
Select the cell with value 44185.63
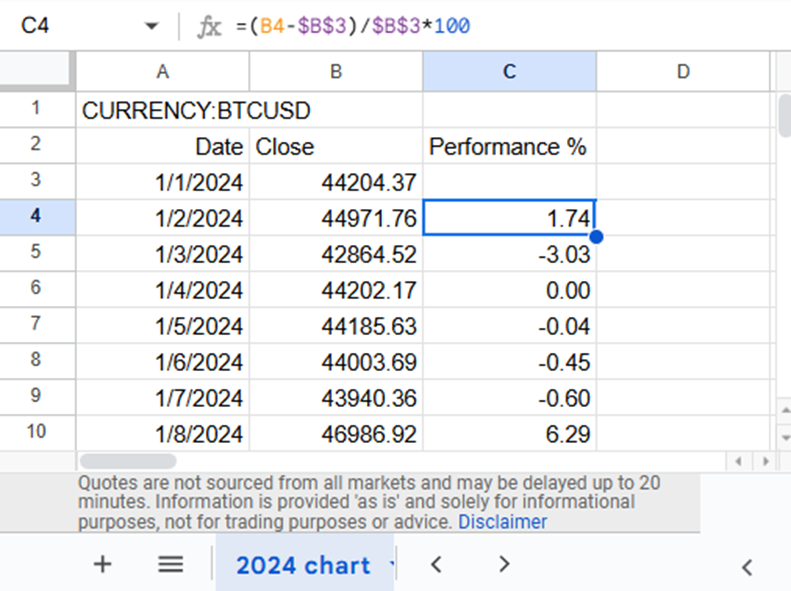(336, 326)
